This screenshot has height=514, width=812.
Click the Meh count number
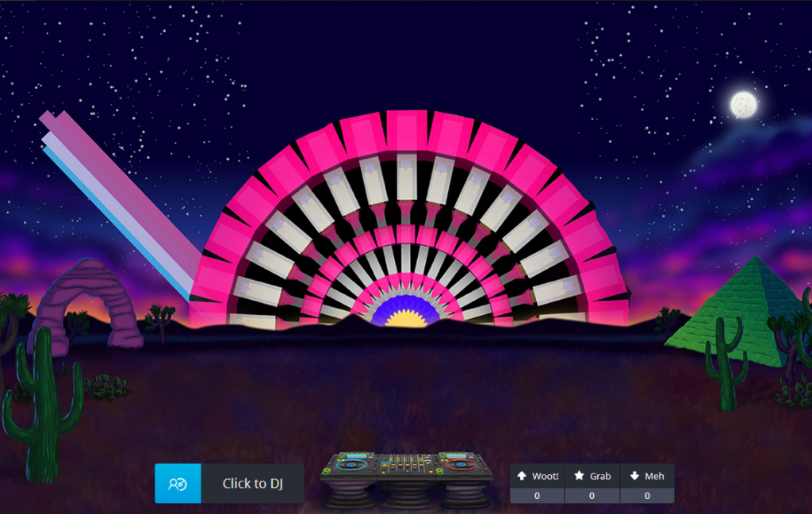tap(647, 496)
